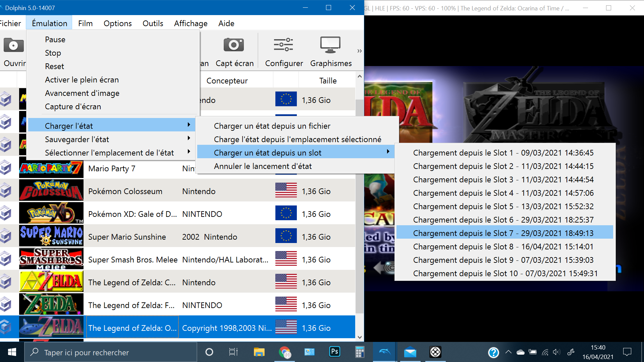Image resolution: width=644 pixels, height=362 pixels.
Task: Click Taper ici pour rechercher box
Action: pos(111,352)
